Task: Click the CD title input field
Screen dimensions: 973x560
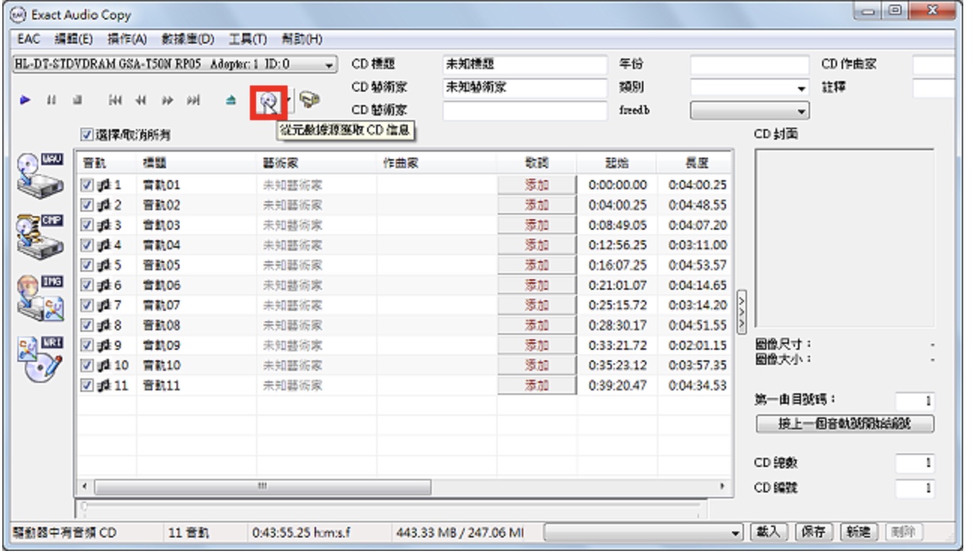Action: 524,65
